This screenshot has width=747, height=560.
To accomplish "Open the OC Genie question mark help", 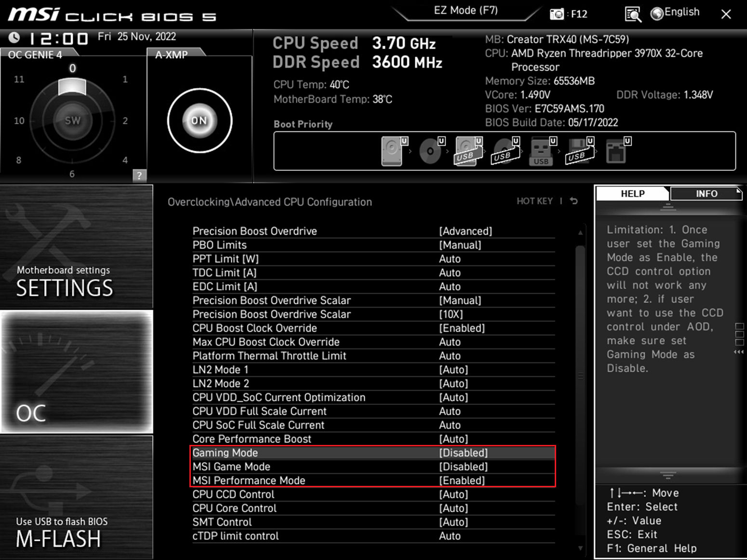I will (139, 175).
